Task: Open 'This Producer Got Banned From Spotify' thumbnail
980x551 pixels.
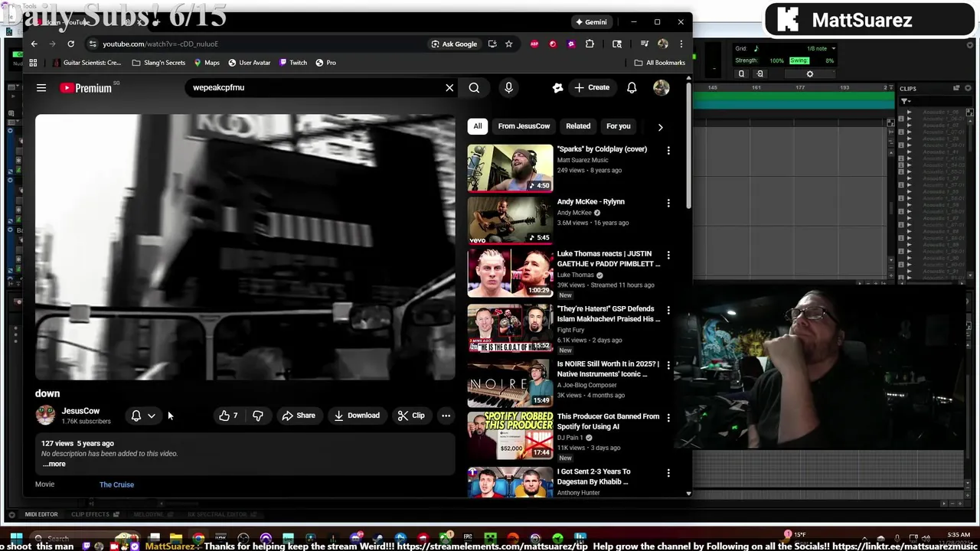Action: tap(510, 435)
